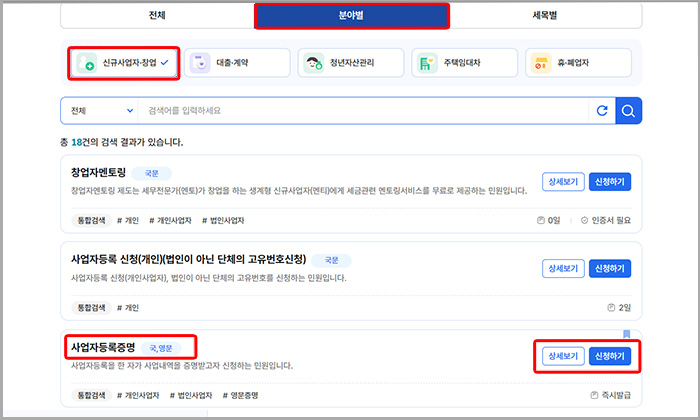The width and height of the screenshot is (700, 420).
Task: Choose the 대출·계약 category
Action: (237, 63)
